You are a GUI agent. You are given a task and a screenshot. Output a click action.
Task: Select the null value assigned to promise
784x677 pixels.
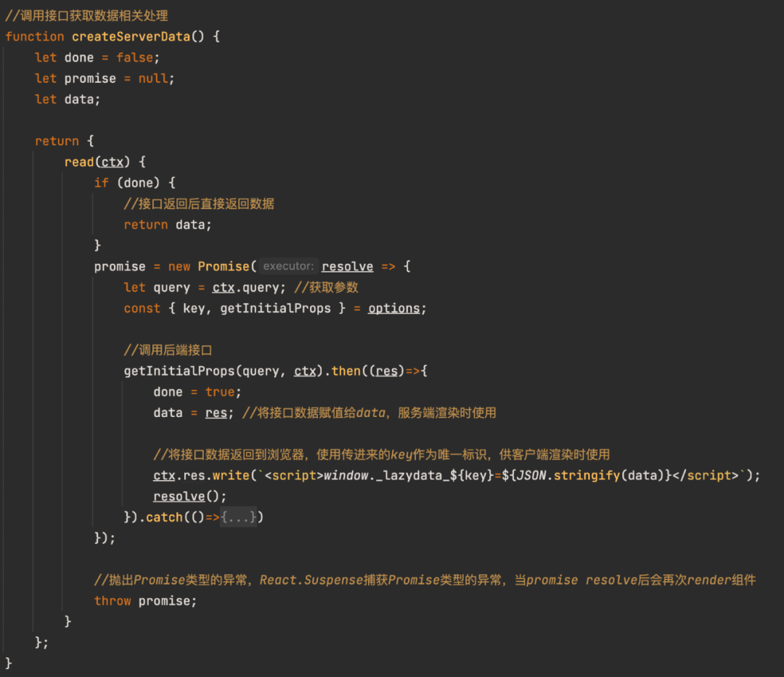(153, 78)
